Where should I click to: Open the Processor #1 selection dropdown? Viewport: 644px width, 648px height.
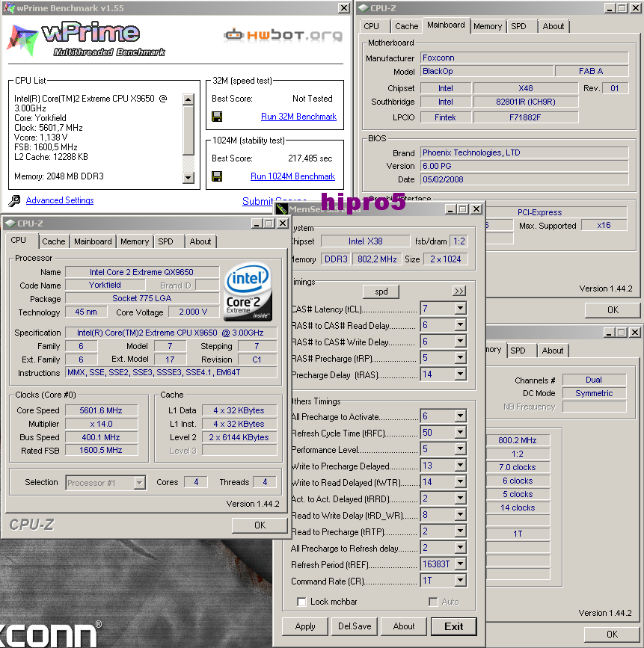click(x=140, y=483)
